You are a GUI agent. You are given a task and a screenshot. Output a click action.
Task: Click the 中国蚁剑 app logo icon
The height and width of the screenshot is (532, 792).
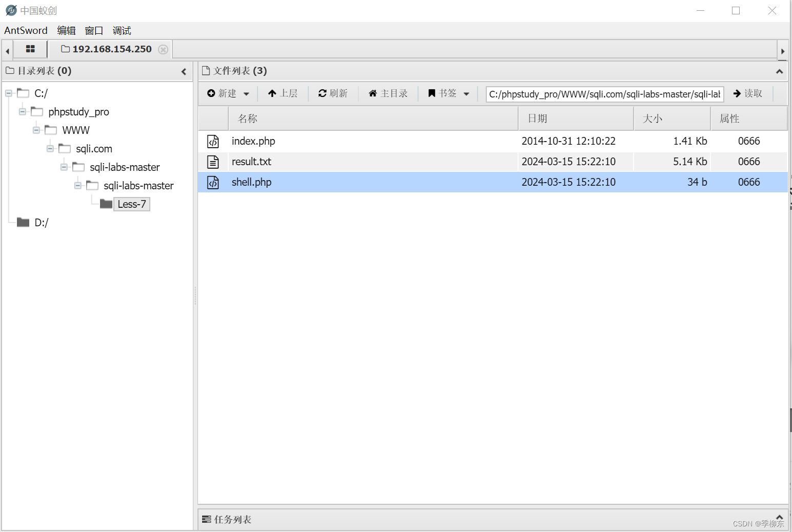[11, 10]
